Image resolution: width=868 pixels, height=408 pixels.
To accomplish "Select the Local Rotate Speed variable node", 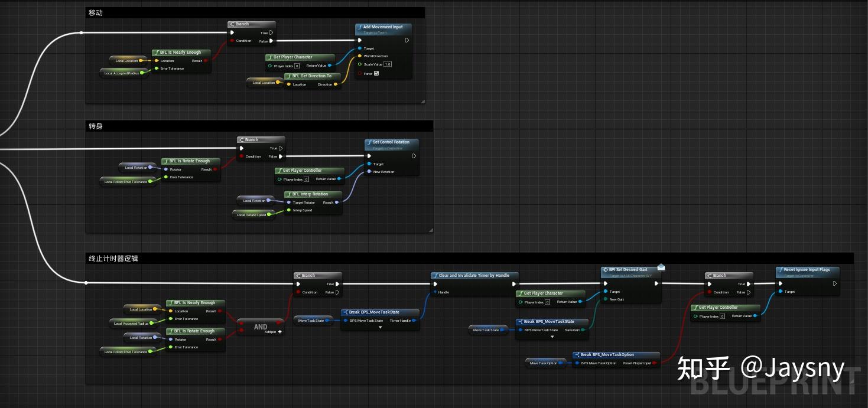I will tap(254, 215).
